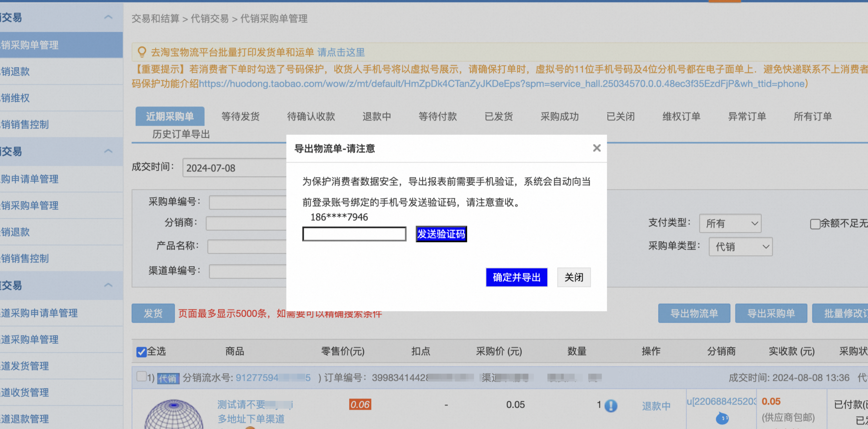The image size is (868, 429).
Task: Open the 采购成功 tab
Action: [560, 116]
